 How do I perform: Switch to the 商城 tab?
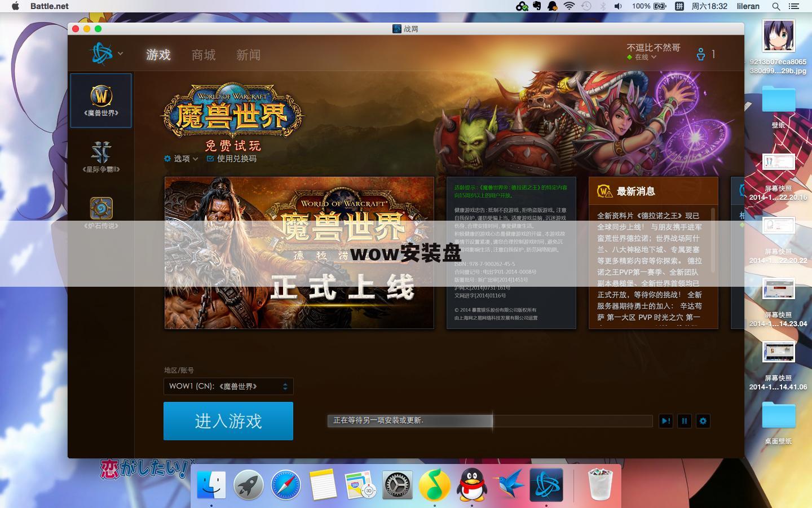[x=204, y=55]
